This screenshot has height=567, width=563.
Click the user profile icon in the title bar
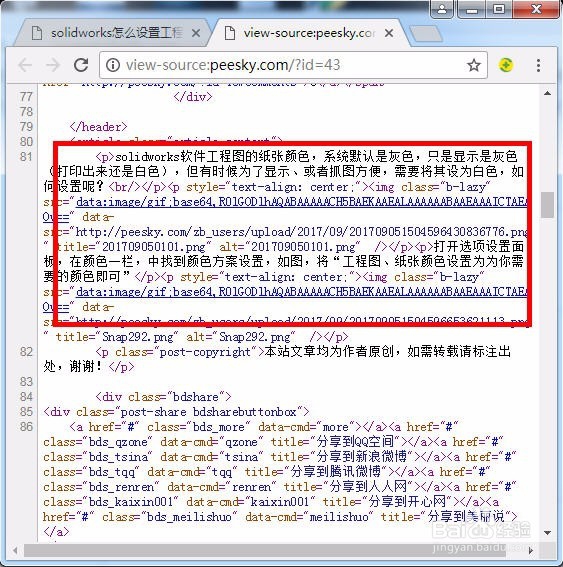(442, 9)
